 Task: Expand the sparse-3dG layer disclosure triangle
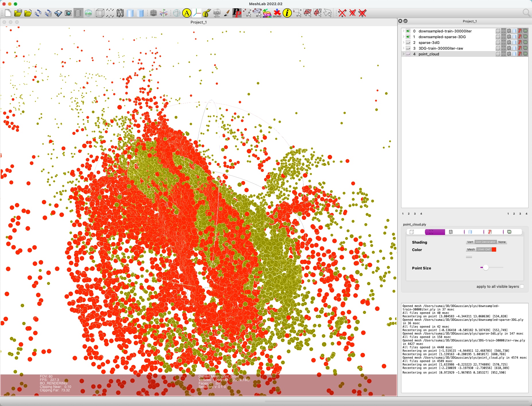[403, 43]
